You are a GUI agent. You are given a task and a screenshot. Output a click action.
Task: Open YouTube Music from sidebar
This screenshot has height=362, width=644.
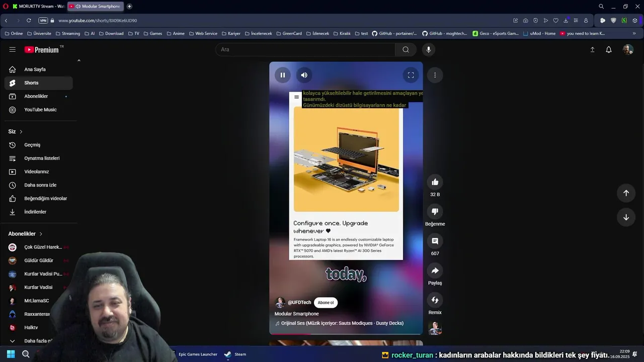[39, 110]
